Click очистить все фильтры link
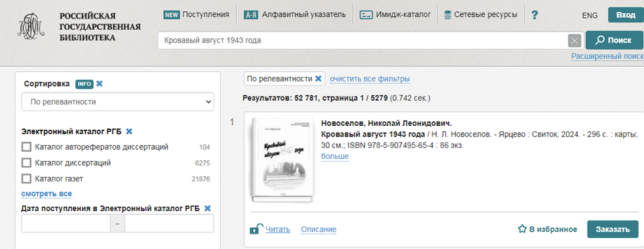Viewport: 644px width, 249px height. pyautogui.click(x=370, y=78)
